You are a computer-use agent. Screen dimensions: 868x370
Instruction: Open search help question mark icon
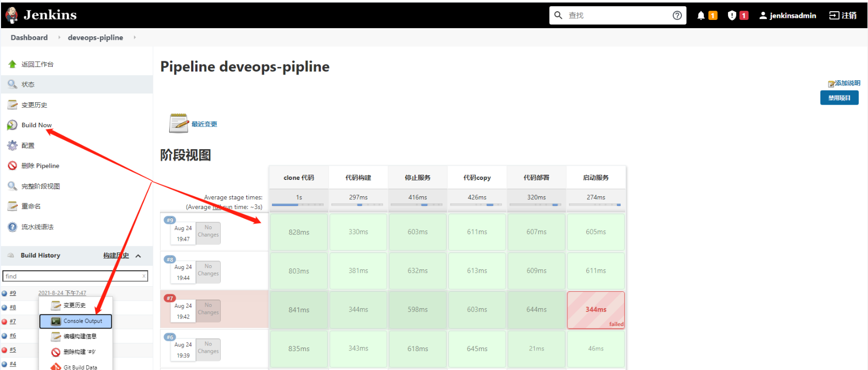[x=677, y=15]
